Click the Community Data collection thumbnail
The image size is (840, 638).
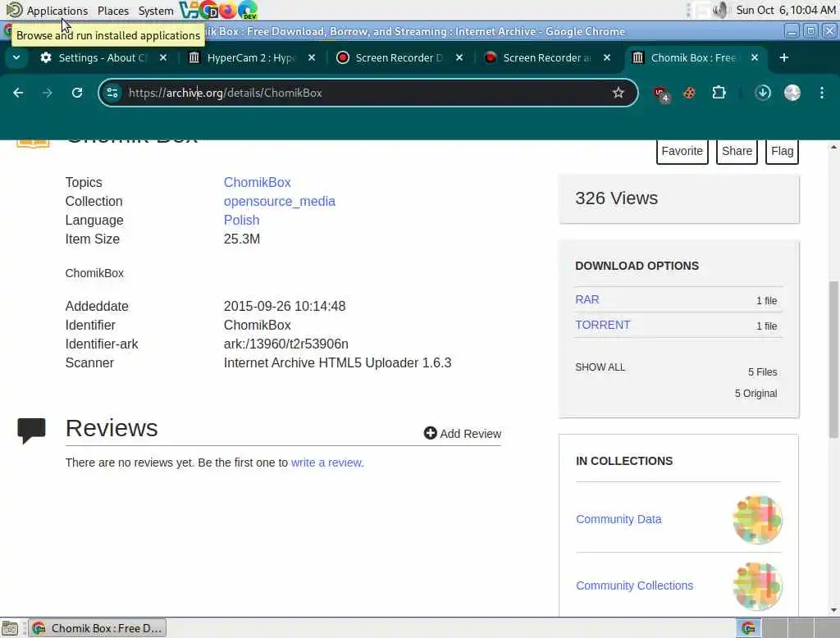(757, 519)
